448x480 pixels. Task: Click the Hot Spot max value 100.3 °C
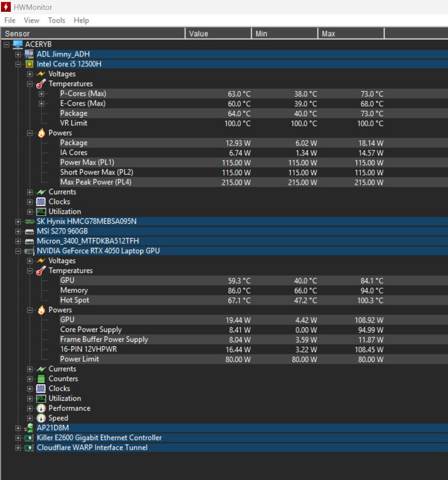[x=370, y=300]
